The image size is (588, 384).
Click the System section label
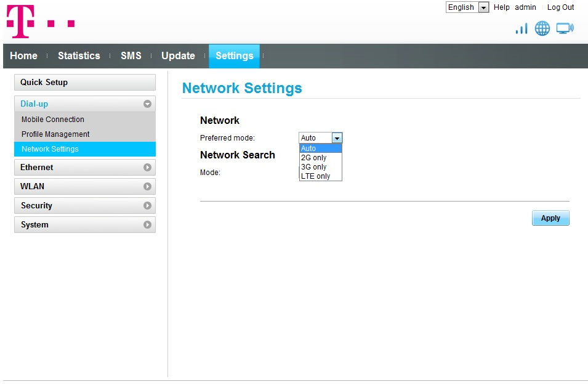[34, 225]
